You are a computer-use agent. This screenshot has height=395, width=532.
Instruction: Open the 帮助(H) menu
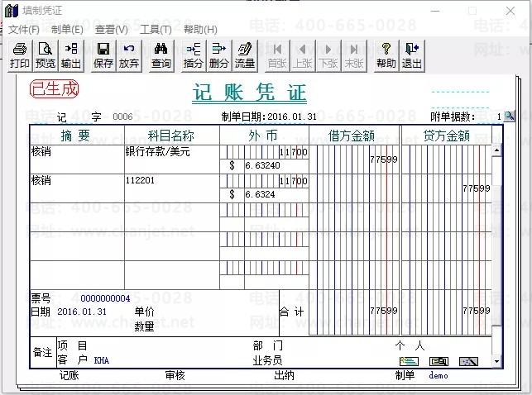(x=200, y=30)
